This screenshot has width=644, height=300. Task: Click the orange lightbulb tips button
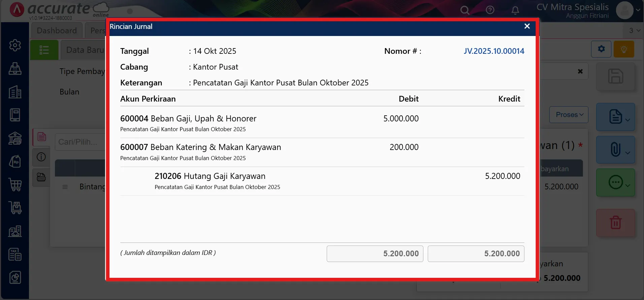pyautogui.click(x=624, y=49)
